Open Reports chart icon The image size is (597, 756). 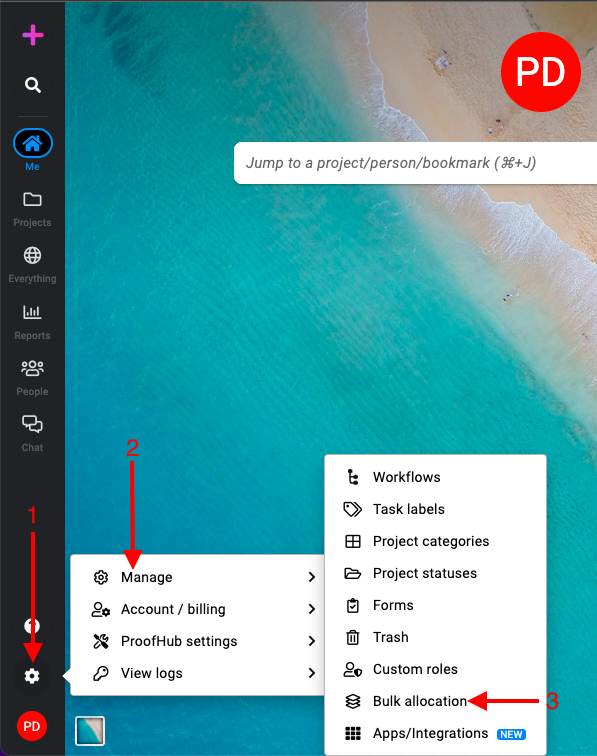tap(32, 312)
